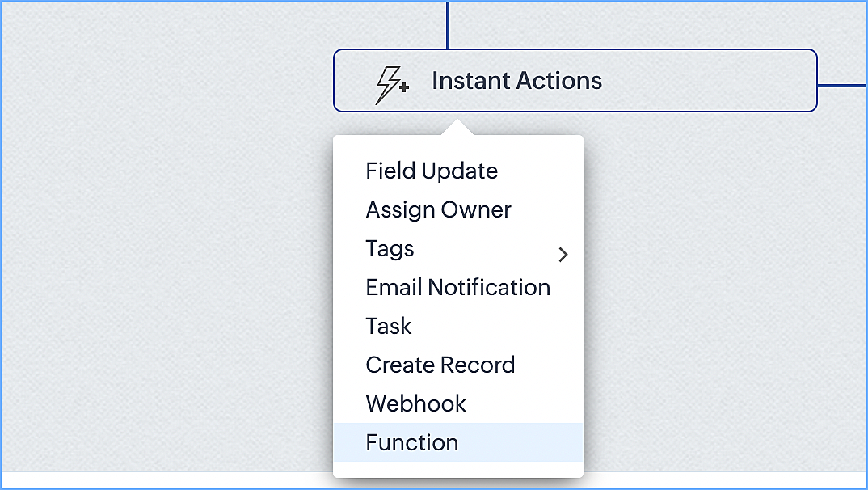Select Field Update from the menu
868x490 pixels.
click(x=432, y=171)
